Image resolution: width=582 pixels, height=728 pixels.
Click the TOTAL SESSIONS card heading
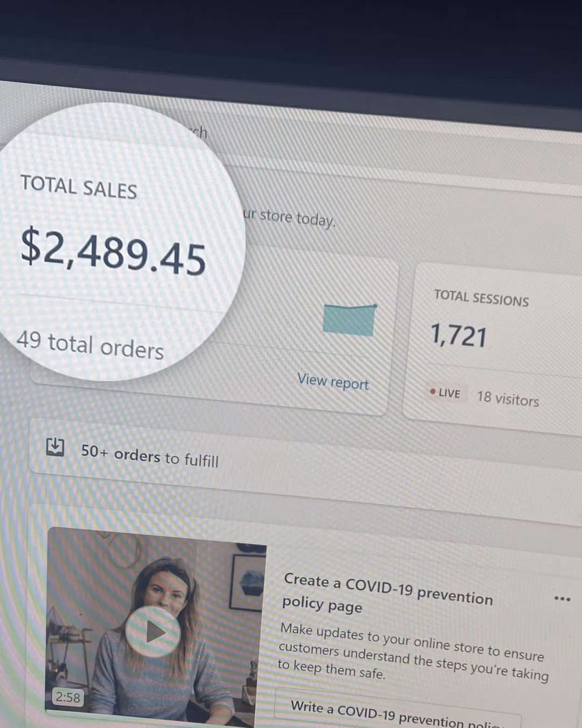(x=481, y=298)
